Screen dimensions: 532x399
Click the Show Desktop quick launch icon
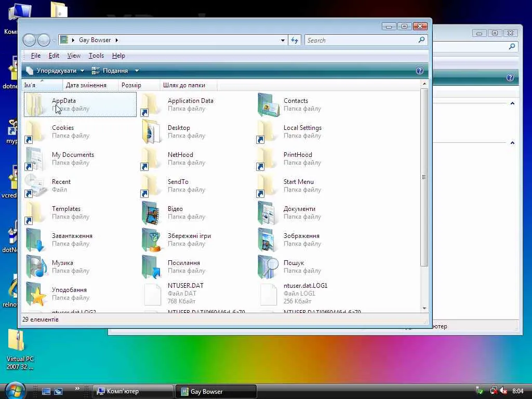[46, 391]
